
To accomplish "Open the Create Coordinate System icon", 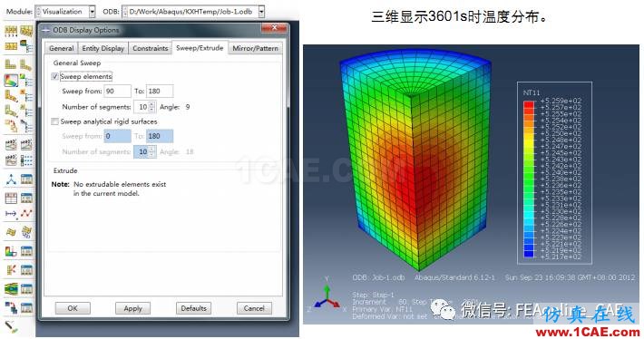I will click(11, 179).
